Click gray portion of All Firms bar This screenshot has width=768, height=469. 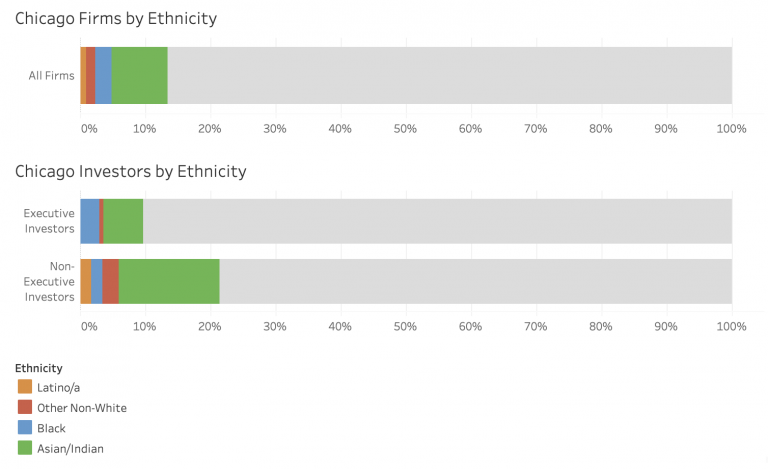pyautogui.click(x=450, y=75)
